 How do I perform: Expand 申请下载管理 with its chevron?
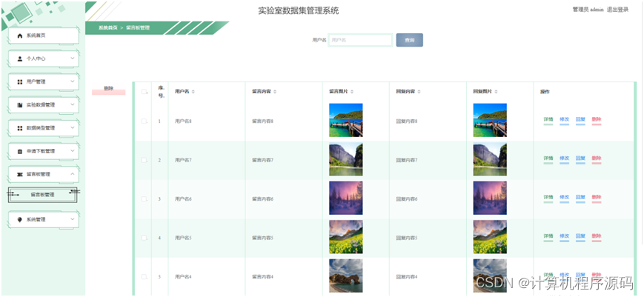[73, 150]
